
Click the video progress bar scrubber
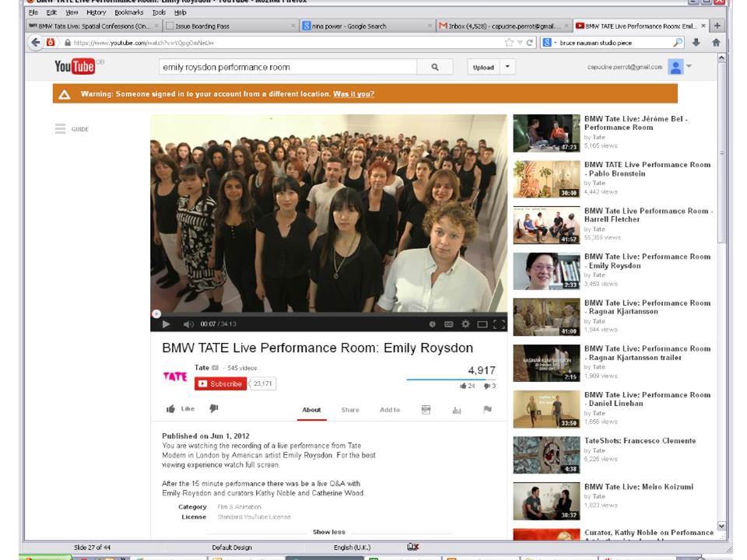coord(156,313)
